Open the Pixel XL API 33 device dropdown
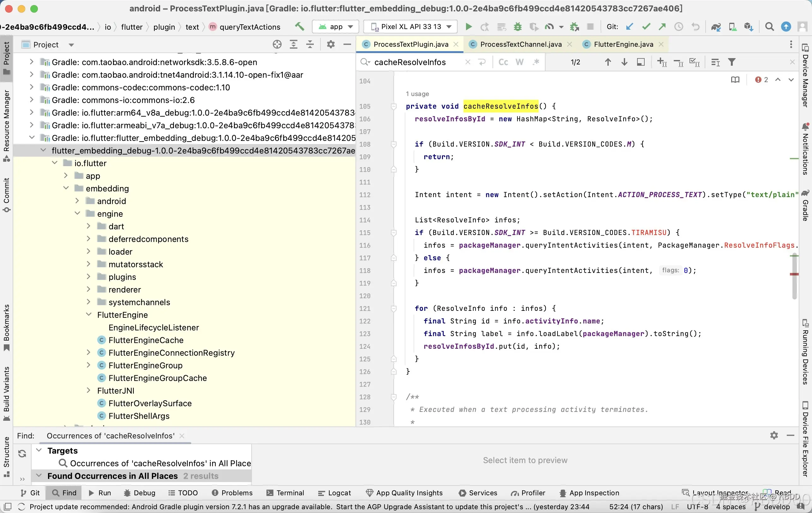This screenshot has width=812, height=513. (410, 27)
